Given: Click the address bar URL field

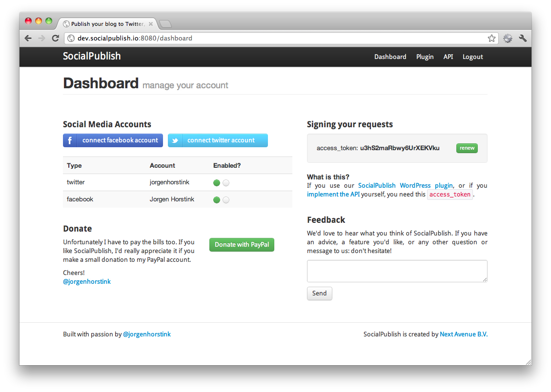Looking at the screenshot, I should 281,38.
